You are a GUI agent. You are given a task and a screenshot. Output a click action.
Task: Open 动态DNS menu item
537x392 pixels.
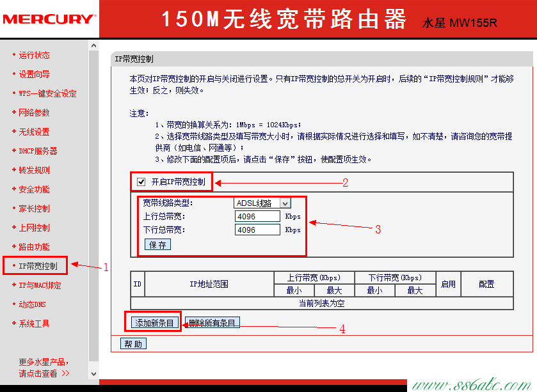[x=32, y=304]
